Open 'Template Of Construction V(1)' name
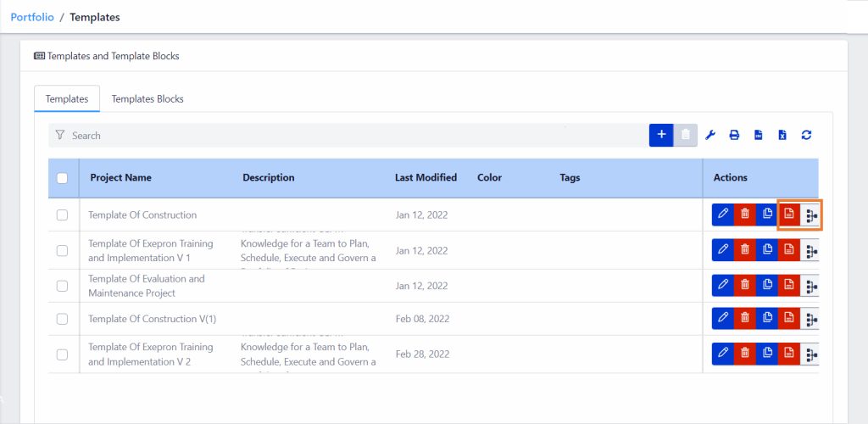Viewport: 868px width, 424px height. coord(153,319)
